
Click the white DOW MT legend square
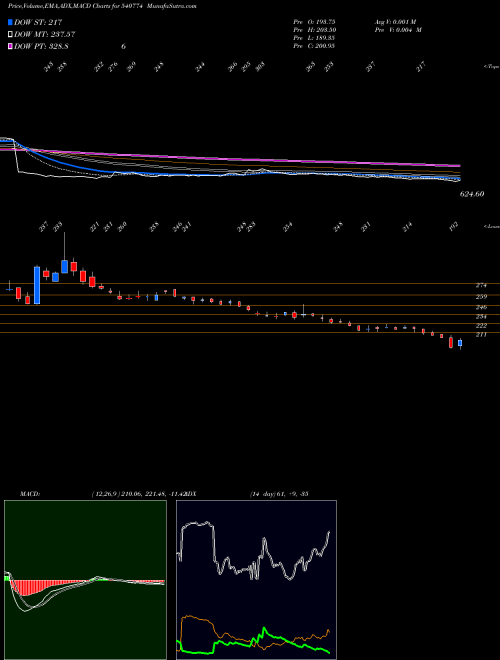(10, 35)
